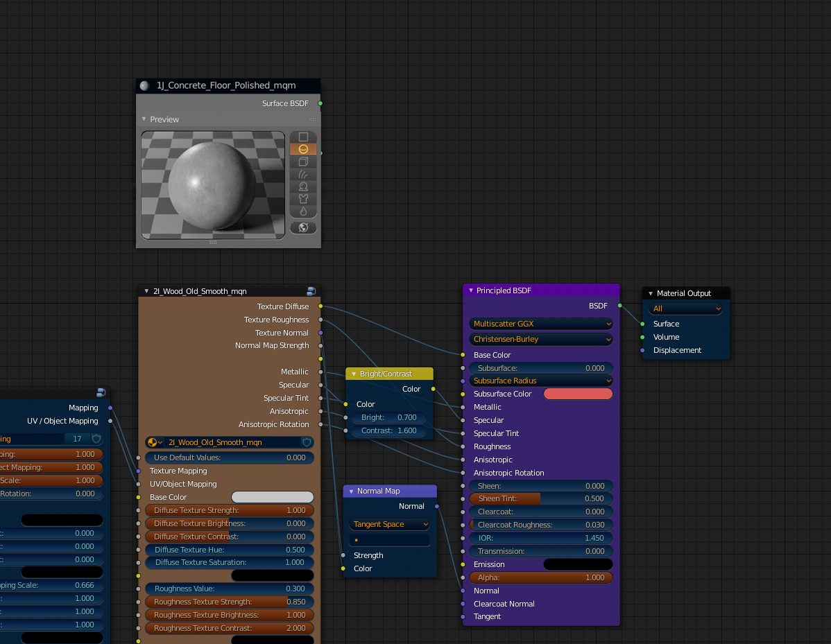Image resolution: width=831 pixels, height=644 pixels.
Task: Click the 2I_Wood_Old_Smooth_mqn node tree name field
Action: point(233,442)
